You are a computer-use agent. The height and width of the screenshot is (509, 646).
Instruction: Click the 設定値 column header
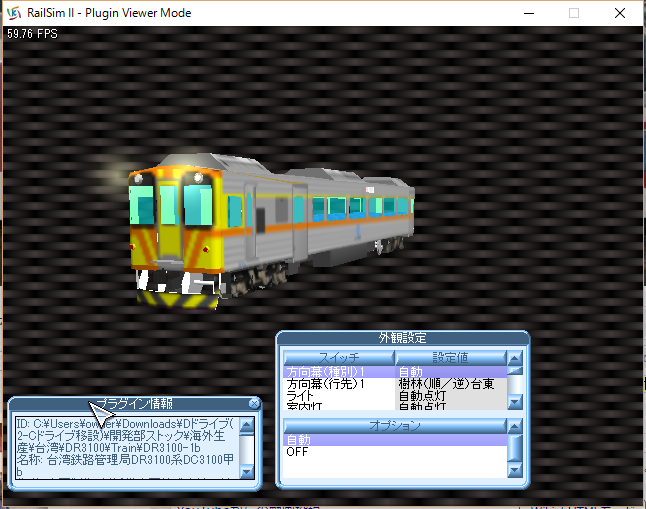451,357
